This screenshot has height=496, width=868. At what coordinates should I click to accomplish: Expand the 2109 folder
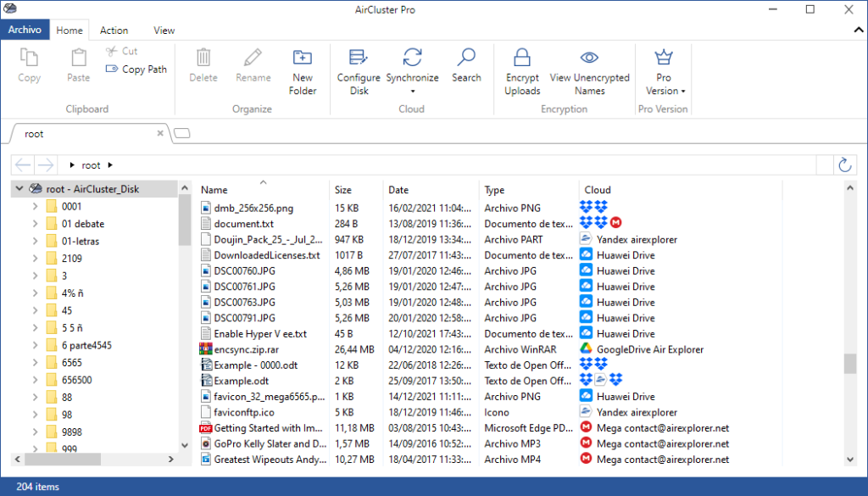35,259
